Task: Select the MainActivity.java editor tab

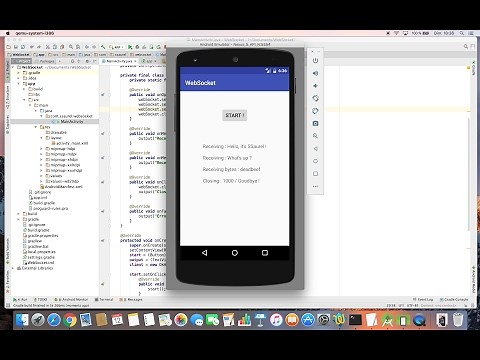Action: tap(119, 61)
